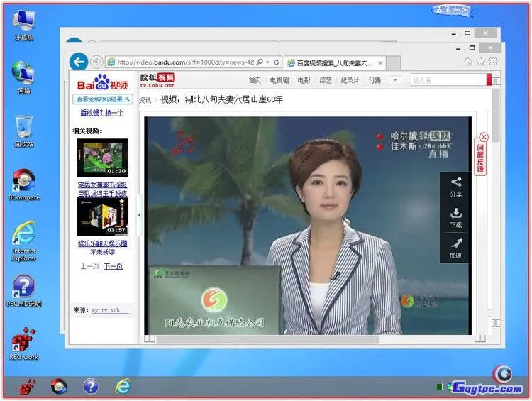Close the 百度视频搜索 tab

pyautogui.click(x=381, y=63)
